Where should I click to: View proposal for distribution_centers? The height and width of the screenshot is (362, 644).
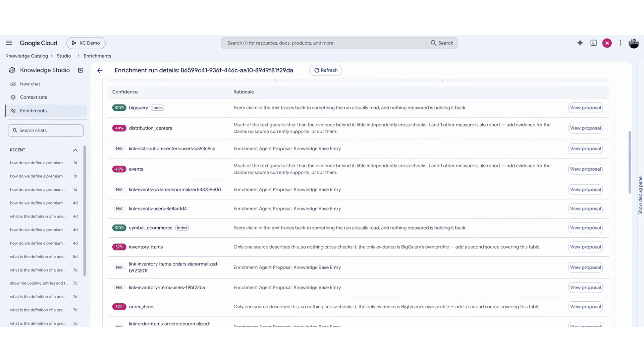click(585, 128)
